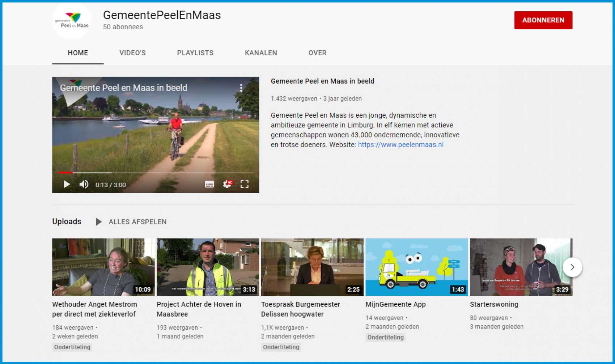Click title Wethouder Anget Mestrom per direct
Viewport: 615px width, 364px height.
point(94,309)
